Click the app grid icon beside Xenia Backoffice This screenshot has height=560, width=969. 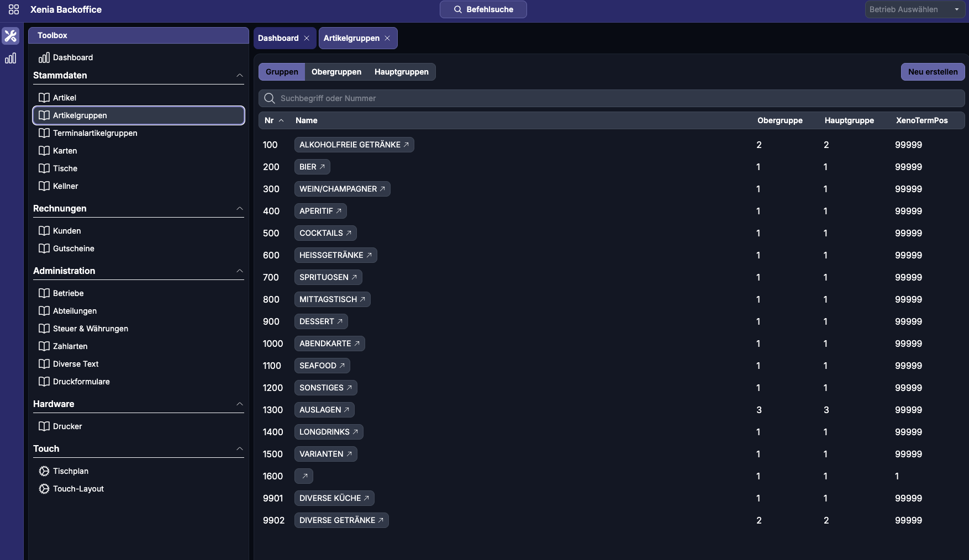pos(14,9)
